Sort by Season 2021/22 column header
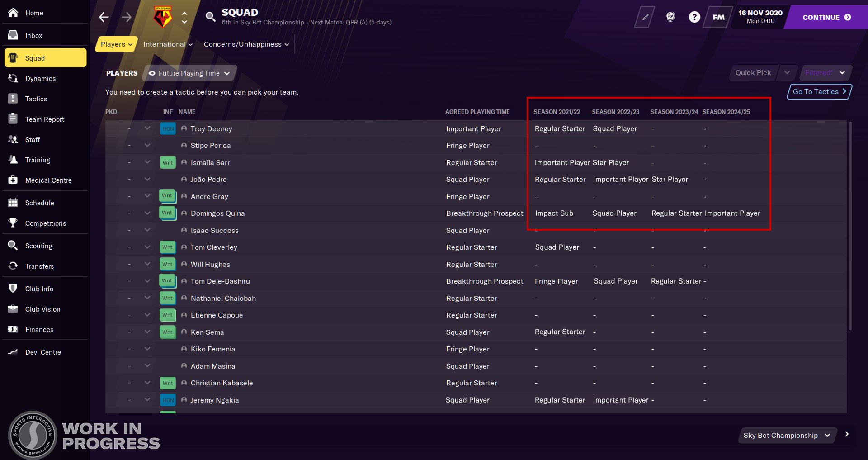Image resolution: width=868 pixels, height=460 pixels. click(x=557, y=112)
